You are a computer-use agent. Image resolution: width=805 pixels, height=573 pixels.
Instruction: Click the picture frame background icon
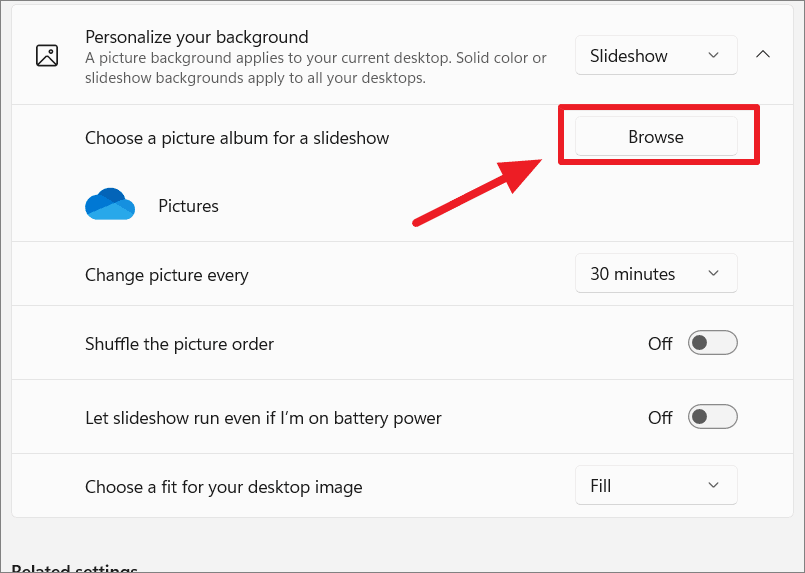[47, 55]
